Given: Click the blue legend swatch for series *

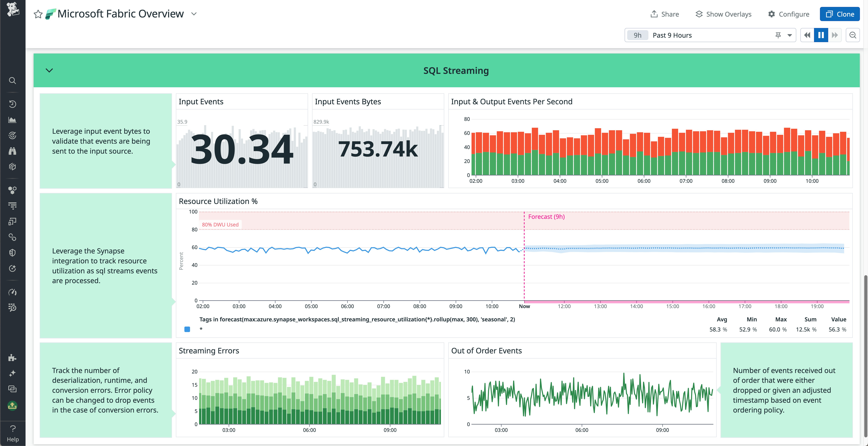Looking at the screenshot, I should click(x=187, y=329).
